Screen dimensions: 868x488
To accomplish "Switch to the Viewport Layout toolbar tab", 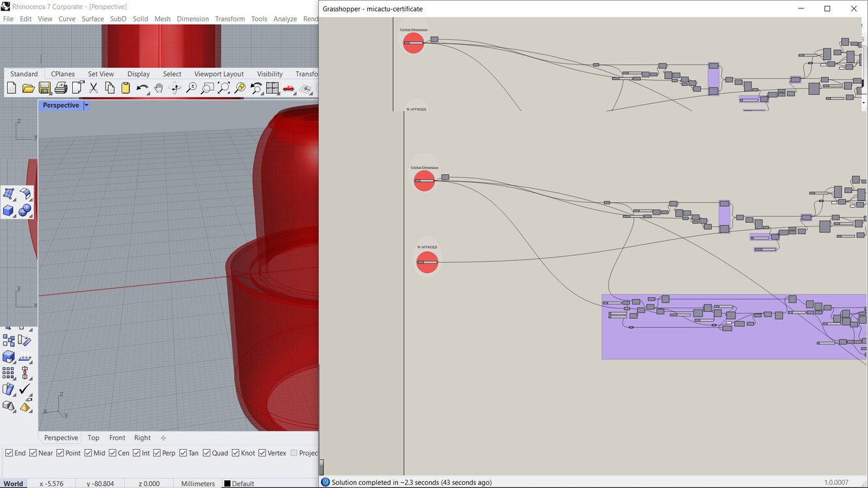I will (219, 74).
